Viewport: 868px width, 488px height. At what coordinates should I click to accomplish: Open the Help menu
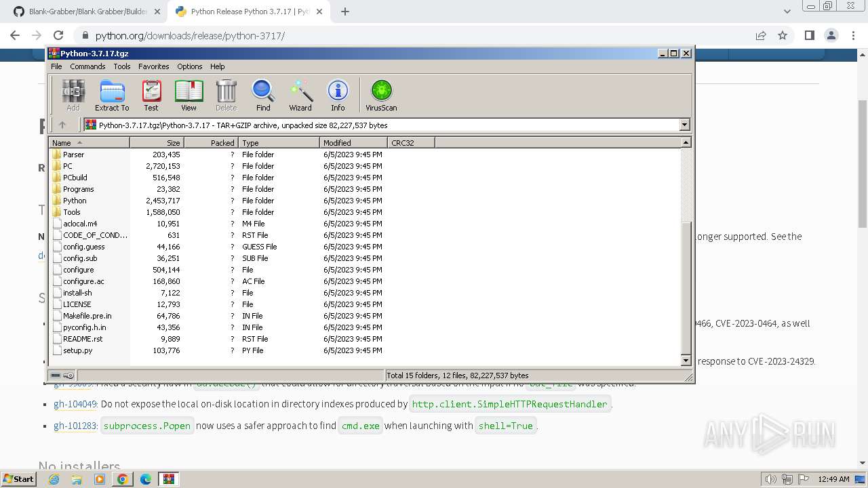217,66
